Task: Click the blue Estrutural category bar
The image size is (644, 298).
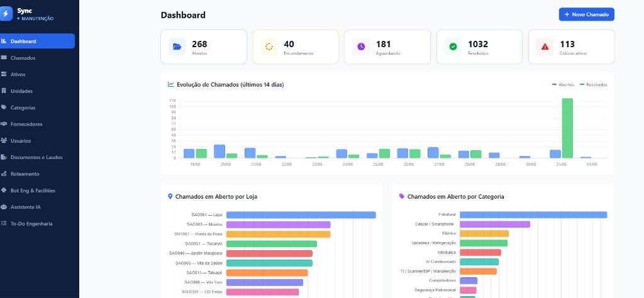Action: [x=533, y=214]
